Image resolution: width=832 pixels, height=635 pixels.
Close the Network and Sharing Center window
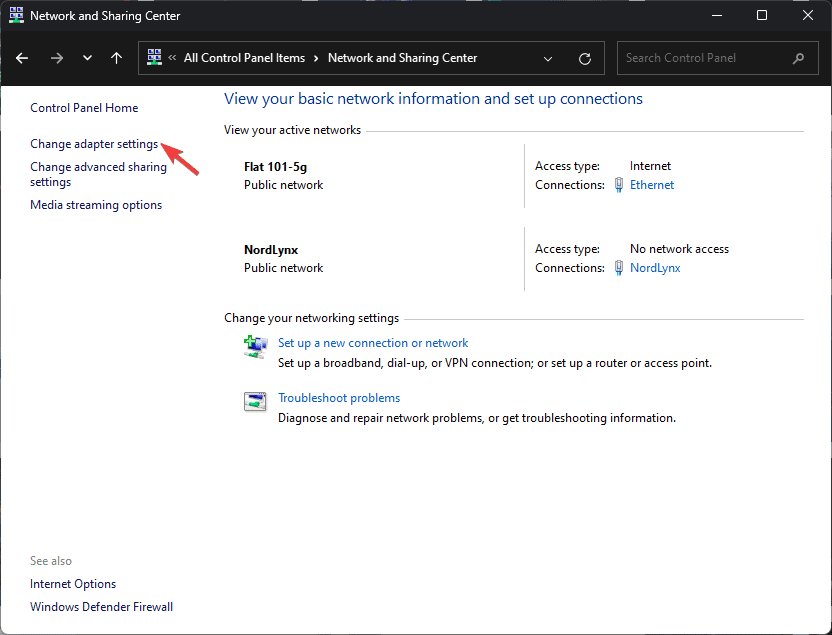(808, 15)
